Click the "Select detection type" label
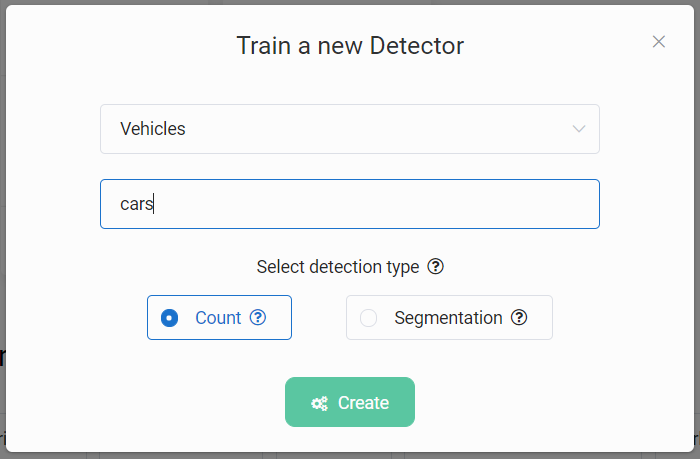The image size is (700, 459). click(337, 267)
